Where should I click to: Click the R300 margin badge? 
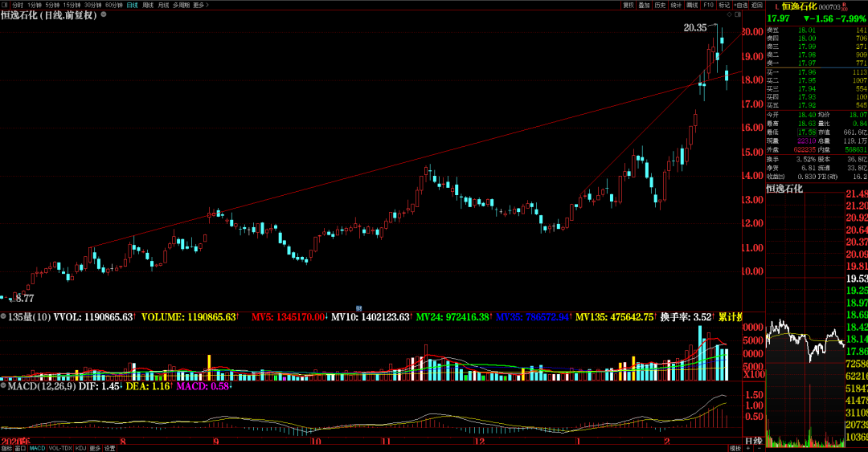pyautogui.click(x=844, y=6)
